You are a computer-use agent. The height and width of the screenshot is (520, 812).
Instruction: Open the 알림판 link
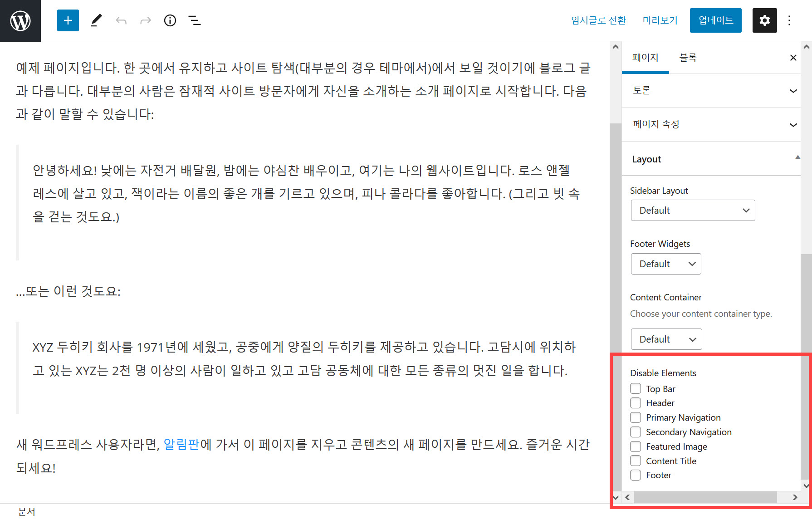[181, 445]
